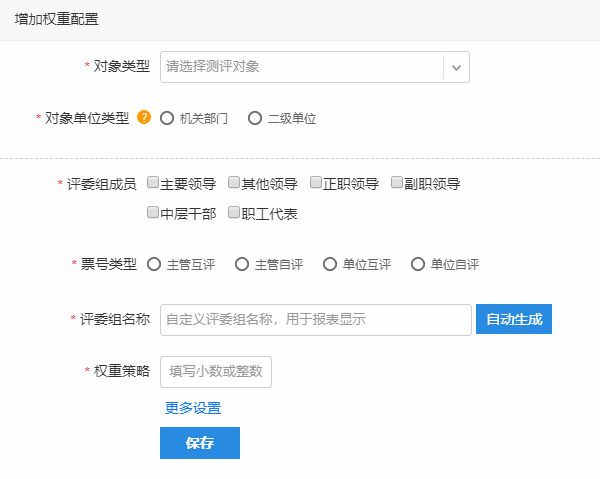Click the 自动生成 button

(x=514, y=319)
